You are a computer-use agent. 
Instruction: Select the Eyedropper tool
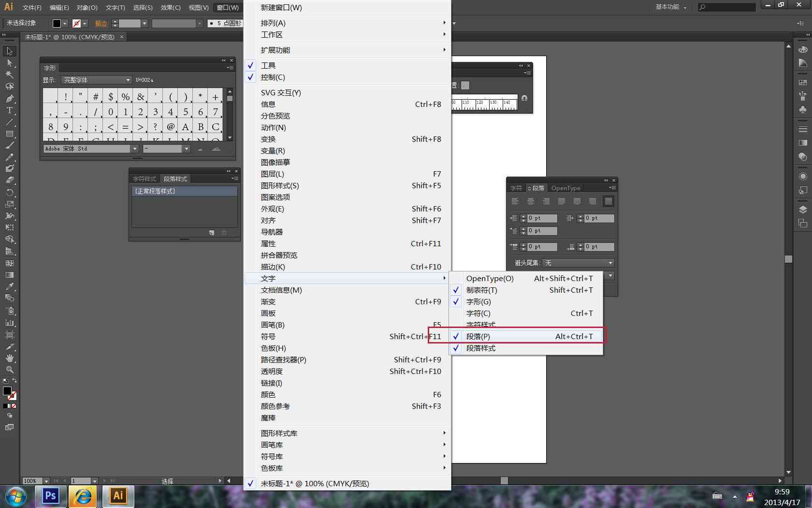click(9, 286)
